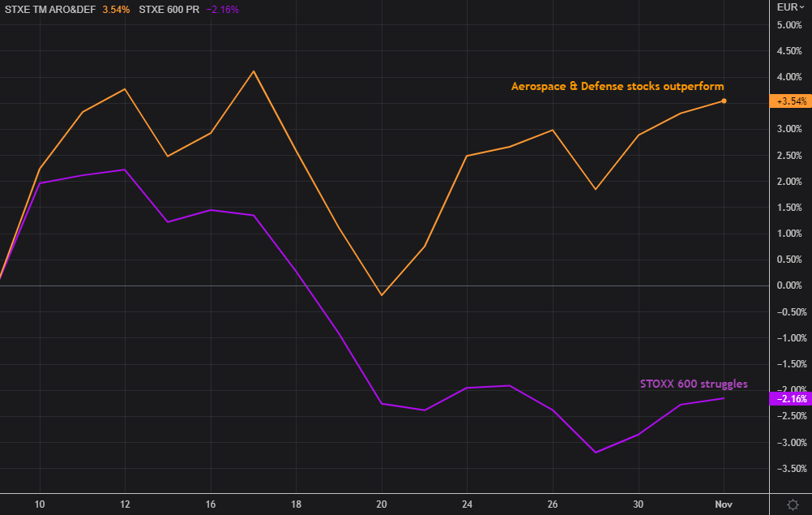Click the 0.00% level on price axis
812x515 pixels.
[789, 285]
